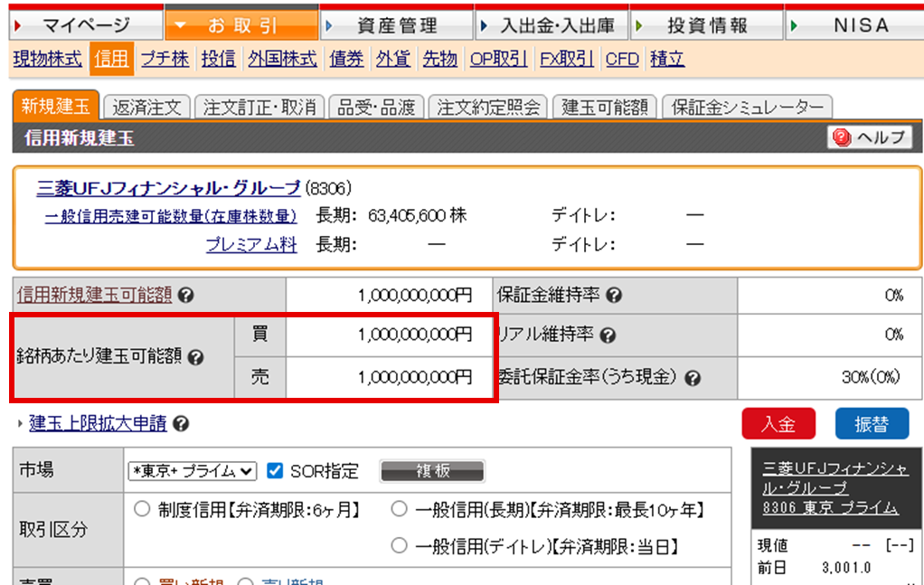The image size is (924, 585).
Task: Expand the お取引 main menu
Action: (x=240, y=24)
